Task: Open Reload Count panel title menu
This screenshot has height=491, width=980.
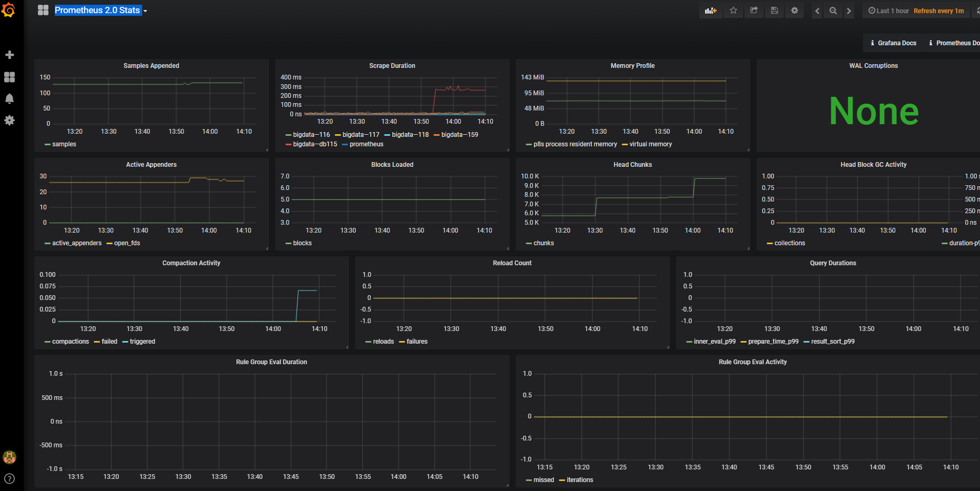Action: coord(512,263)
